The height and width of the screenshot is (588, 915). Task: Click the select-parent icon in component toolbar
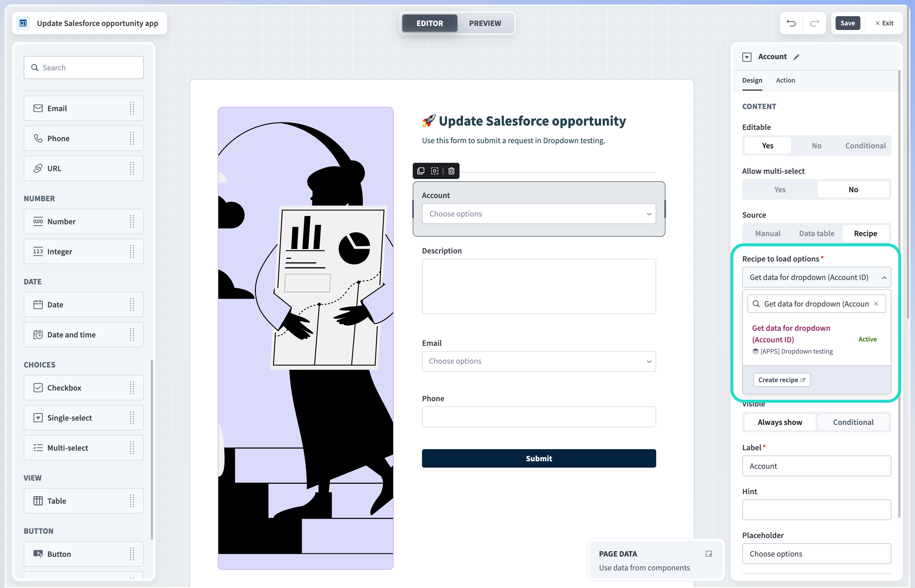[435, 171]
